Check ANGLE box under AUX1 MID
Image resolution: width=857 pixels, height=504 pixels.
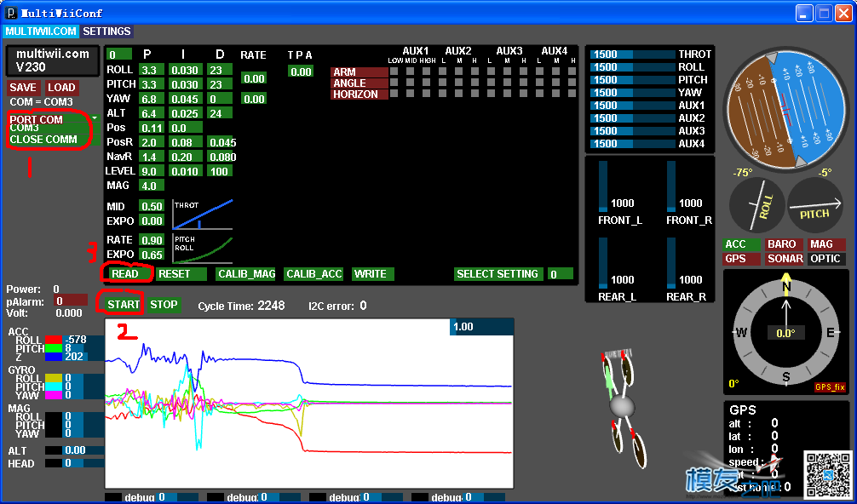[410, 83]
